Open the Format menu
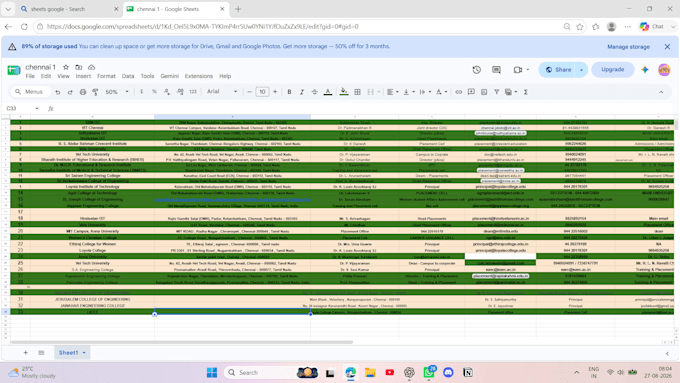 coord(106,76)
